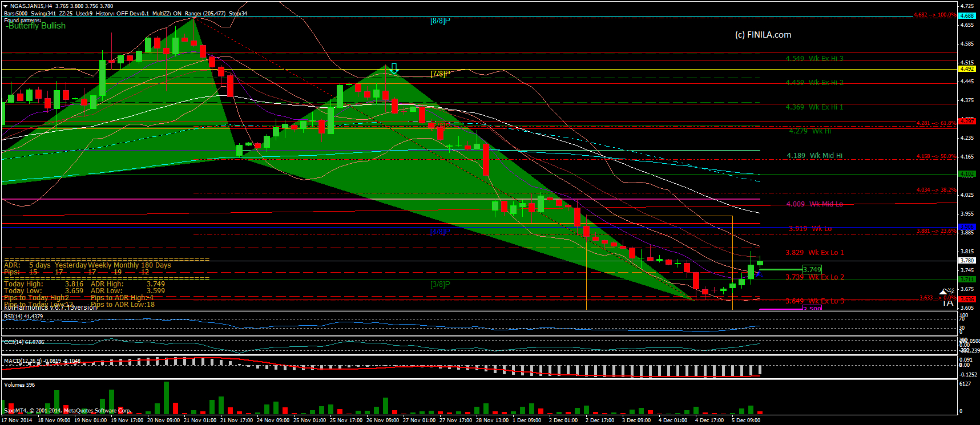This screenshot has height=425, width=980.
Task: Select the 4.369 Wk Ex Hi 1 label
Action: pyautogui.click(x=814, y=107)
